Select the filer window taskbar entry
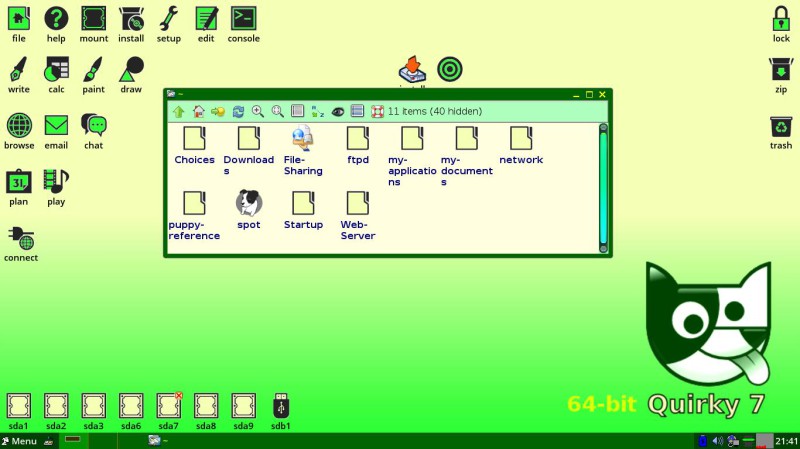 click(x=158, y=440)
